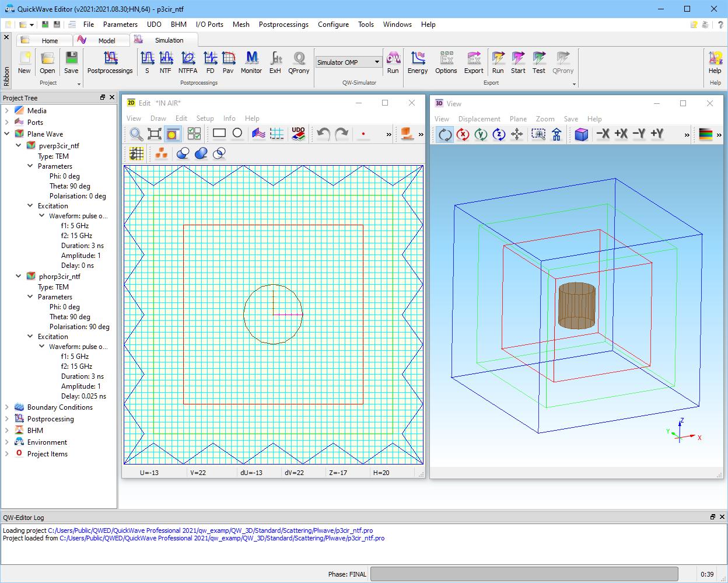Image resolution: width=728 pixels, height=583 pixels.
Task: Select the S-parameters postprocessing icon
Action: point(147,62)
